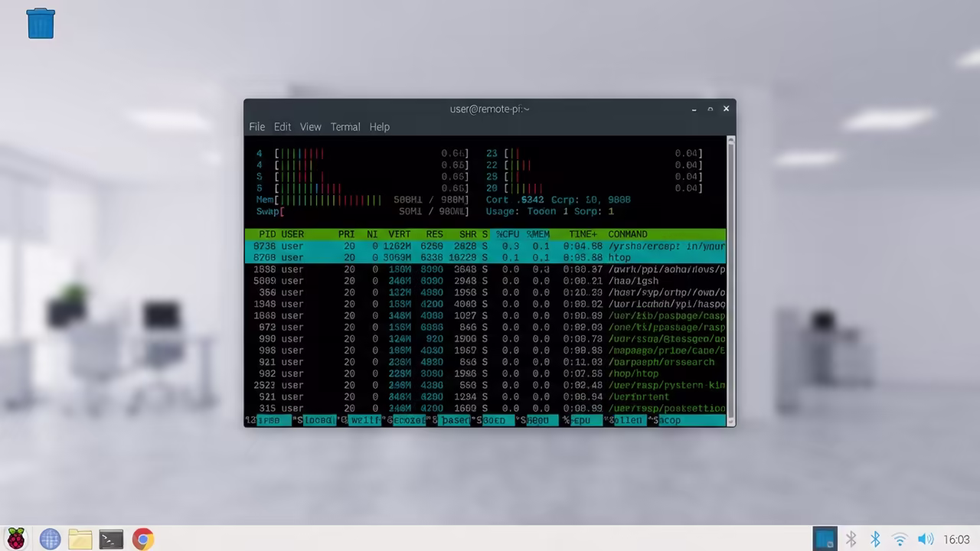Select the process row with PID 5809
The height and width of the screenshot is (551, 980).
[485, 281]
